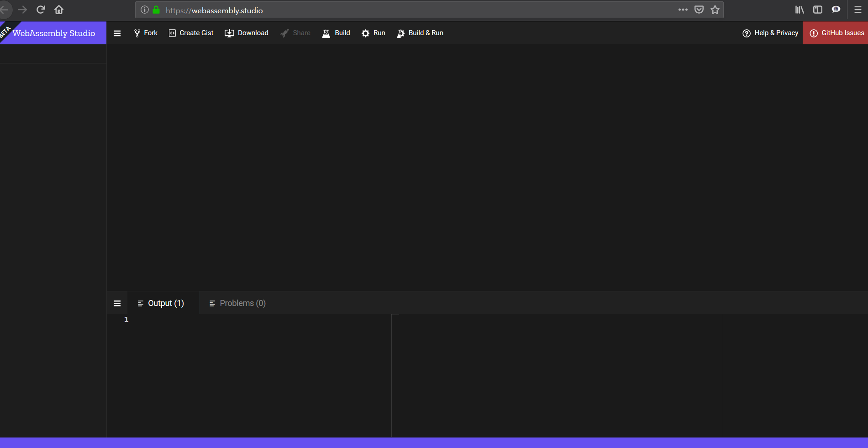Go forward in browser history

[22, 10]
